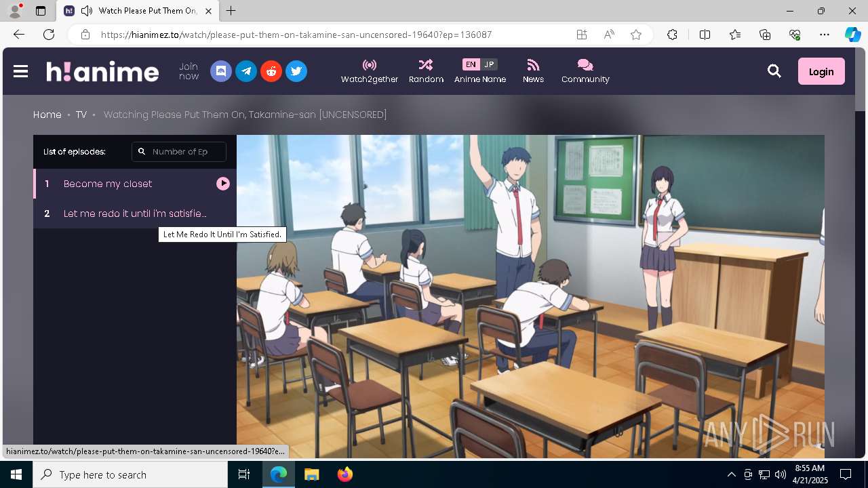Open Firefox from the taskbar
Viewport: 868px width, 488px height.
pyautogui.click(x=344, y=474)
